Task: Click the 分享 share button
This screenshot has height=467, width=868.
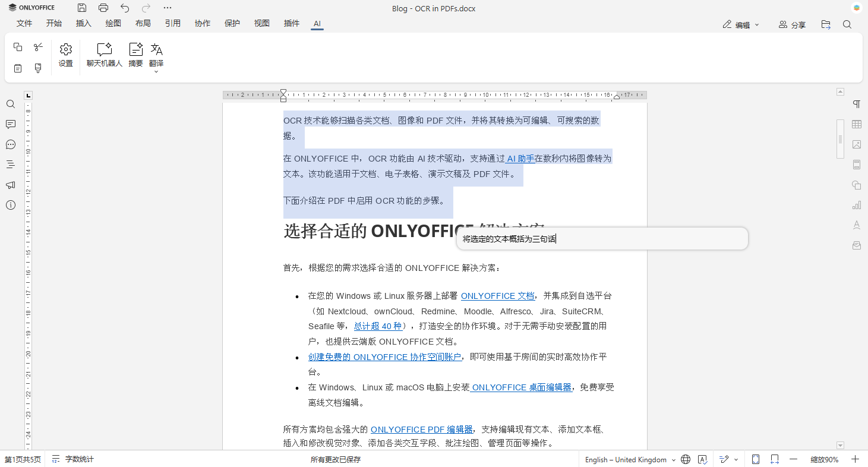Action: point(793,25)
